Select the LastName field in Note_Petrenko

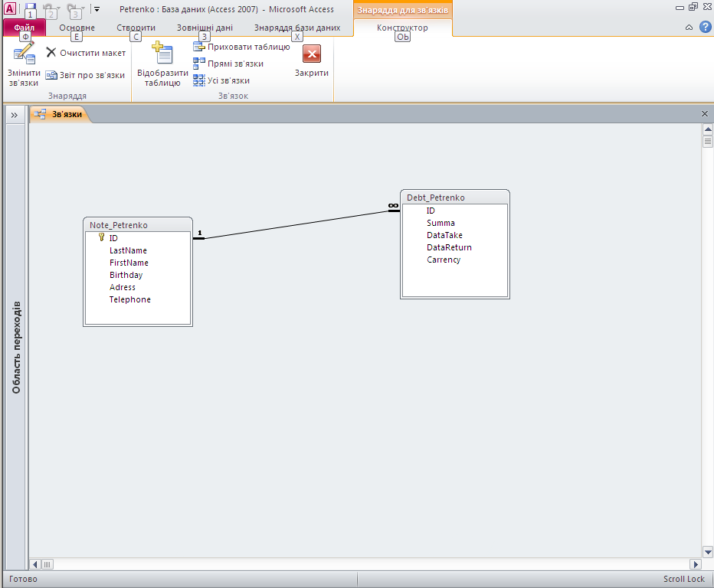tap(128, 250)
